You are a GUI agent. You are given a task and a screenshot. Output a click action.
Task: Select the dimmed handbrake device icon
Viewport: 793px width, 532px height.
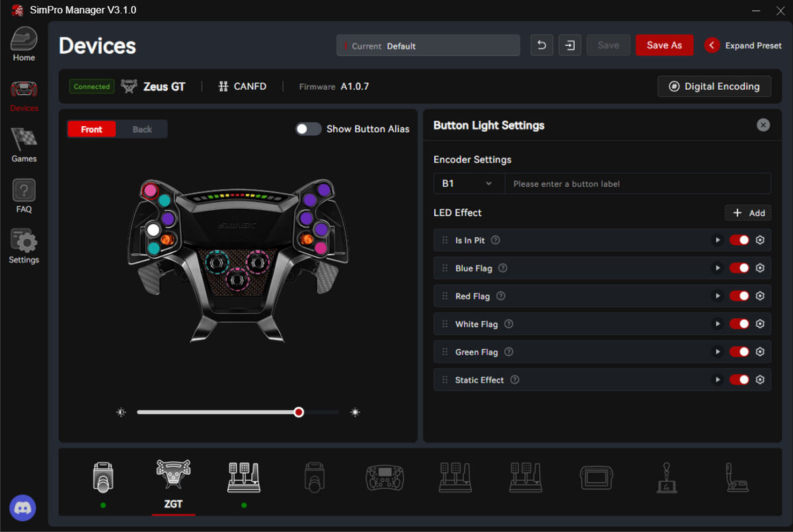pos(737,477)
